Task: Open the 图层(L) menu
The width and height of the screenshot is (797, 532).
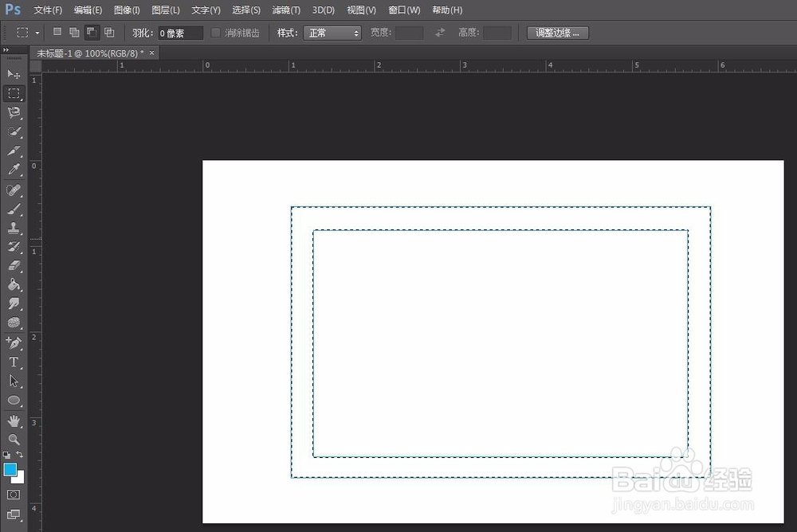Action: click(166, 10)
